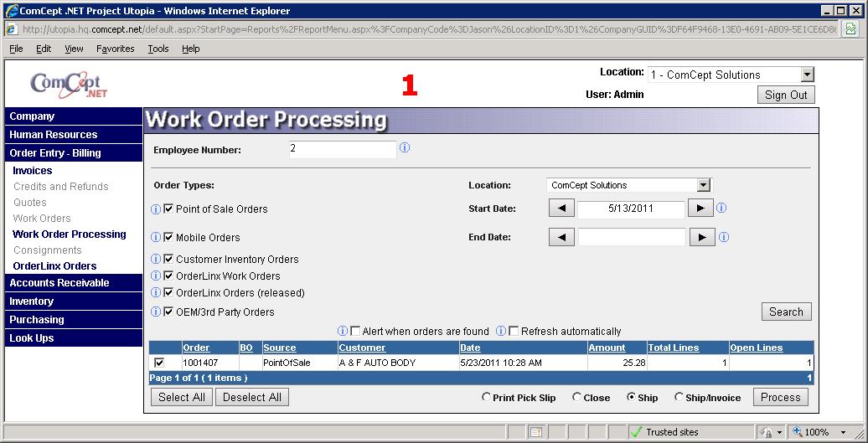
Task: Enable Alert when orders are found
Action: (x=355, y=332)
